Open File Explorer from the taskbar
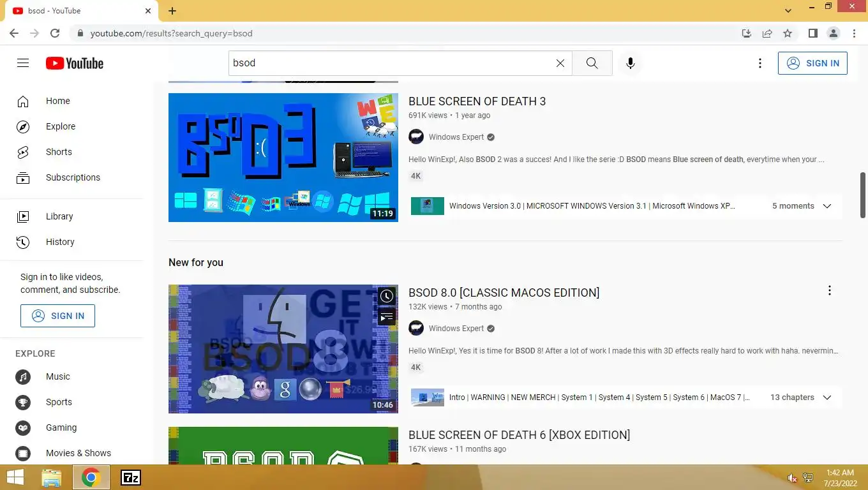 coord(51,477)
